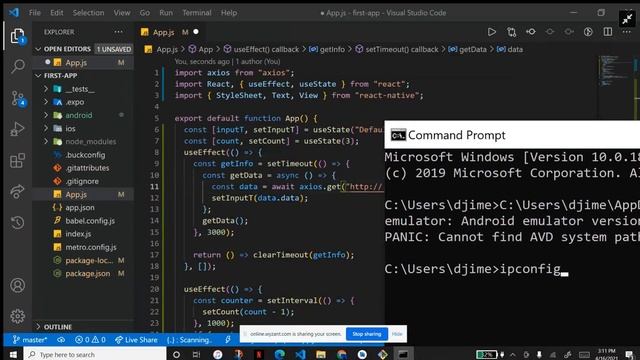The image size is (640, 360).
Task: Open the Go menu
Action: pyautogui.click(x=144, y=13)
